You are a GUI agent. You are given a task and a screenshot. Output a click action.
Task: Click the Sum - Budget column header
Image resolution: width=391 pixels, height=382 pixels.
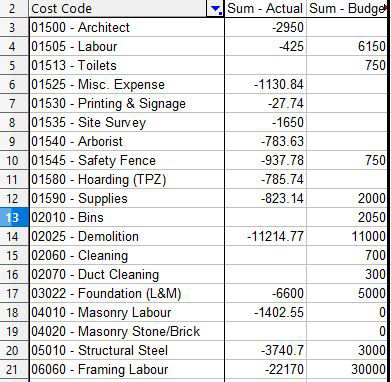pos(347,8)
